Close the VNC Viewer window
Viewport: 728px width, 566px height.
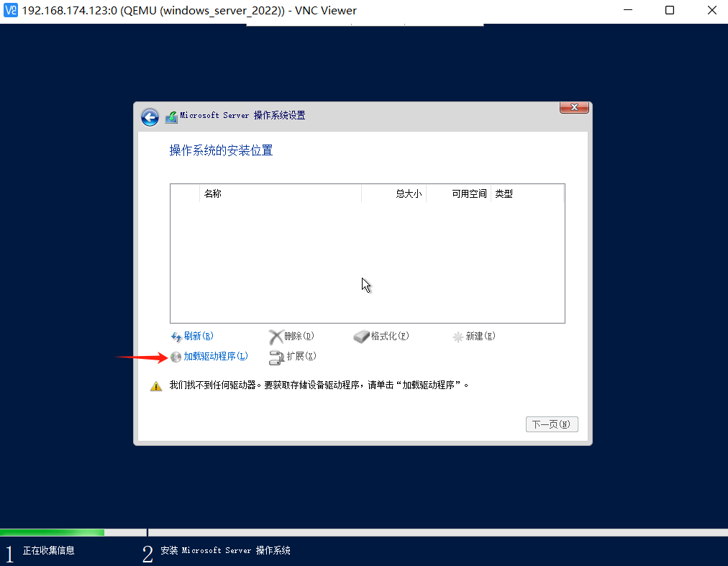(711, 10)
